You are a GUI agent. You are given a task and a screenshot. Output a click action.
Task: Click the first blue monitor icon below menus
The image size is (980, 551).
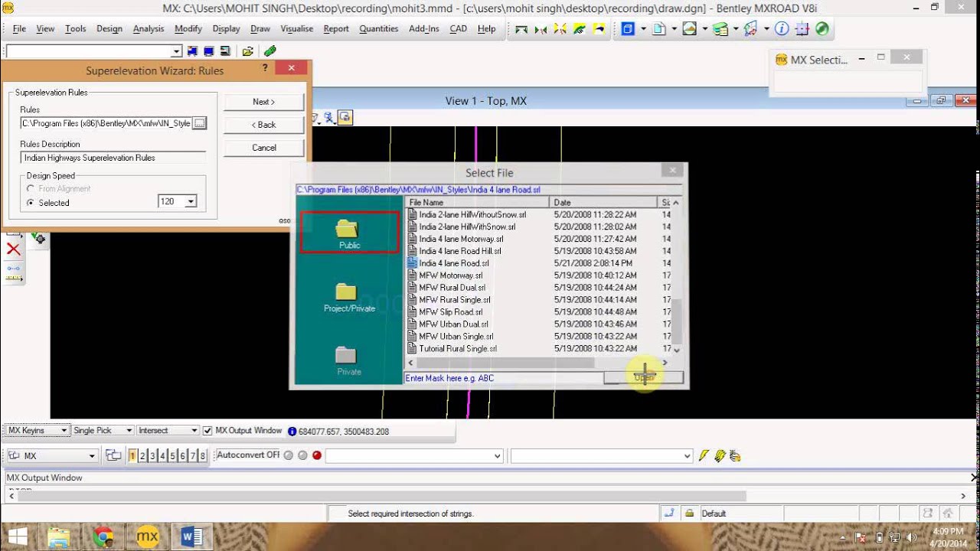[x=191, y=51]
